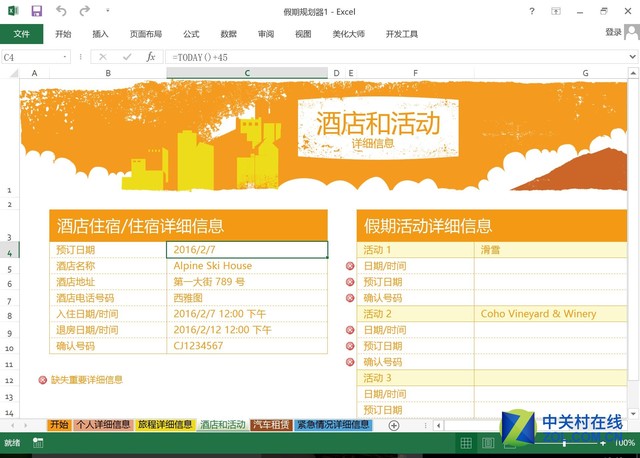Click the insert function fx icon
The image size is (640, 458).
151,57
